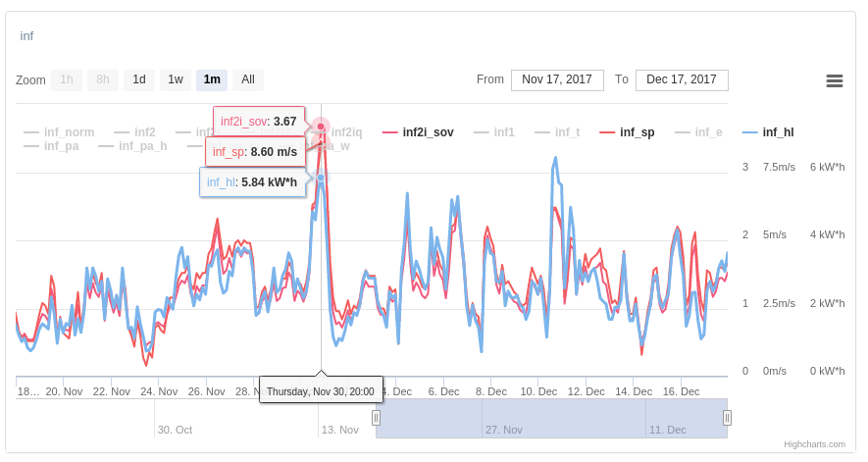Screen dimensions: 868x462
Task: Set zoom range to 1w
Action: pos(176,80)
